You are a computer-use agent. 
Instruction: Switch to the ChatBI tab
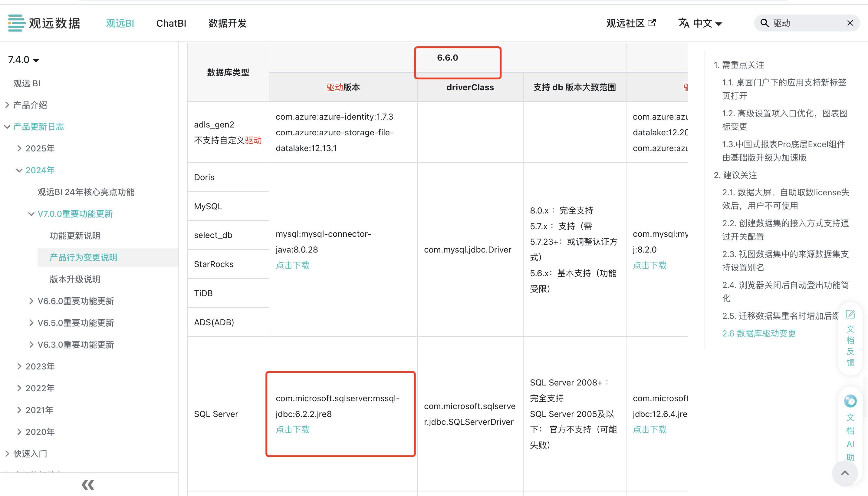171,24
